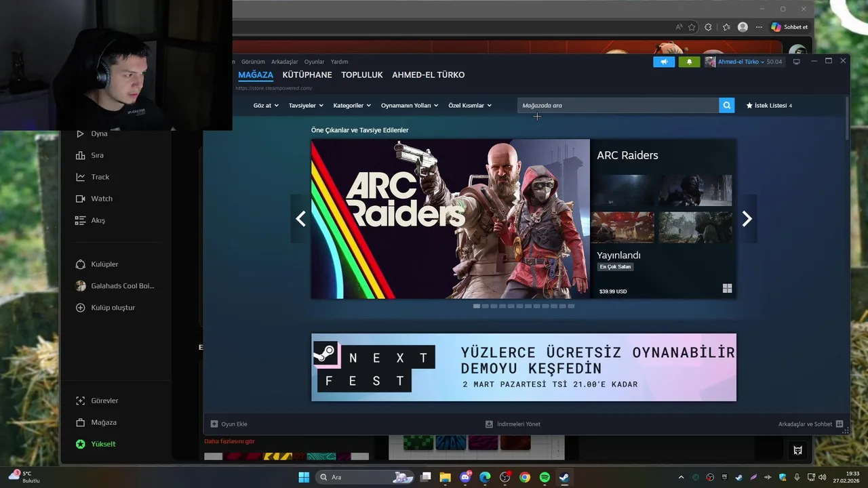Click the En Çok Satan tag
The height and width of the screenshot is (488, 868).
point(615,266)
